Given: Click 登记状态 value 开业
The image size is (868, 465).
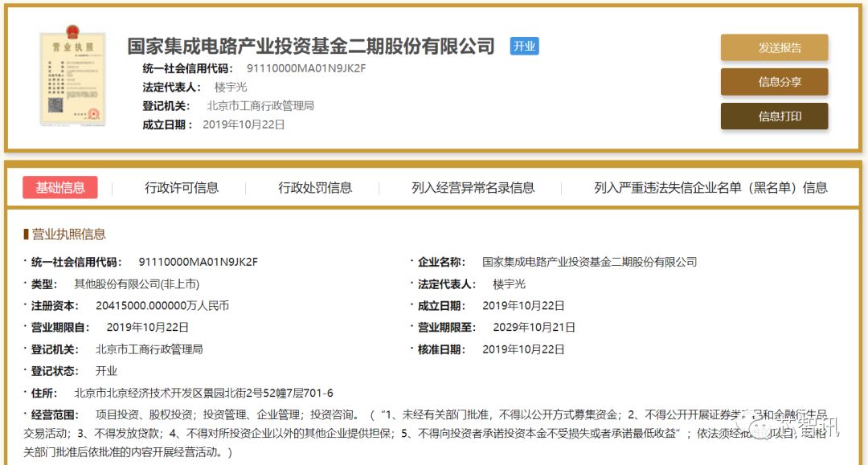Looking at the screenshot, I should [x=106, y=370].
